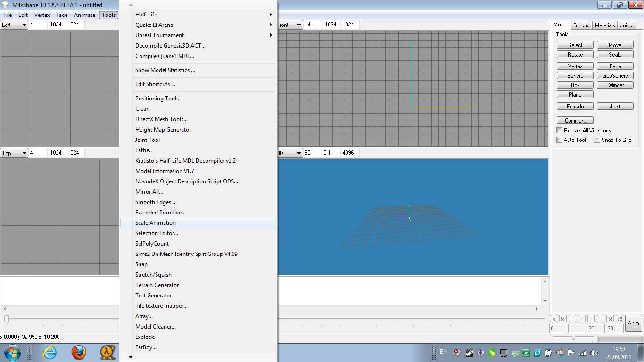644x362 pixels.
Task: Go to previous keyframe button
Action: [563, 319]
